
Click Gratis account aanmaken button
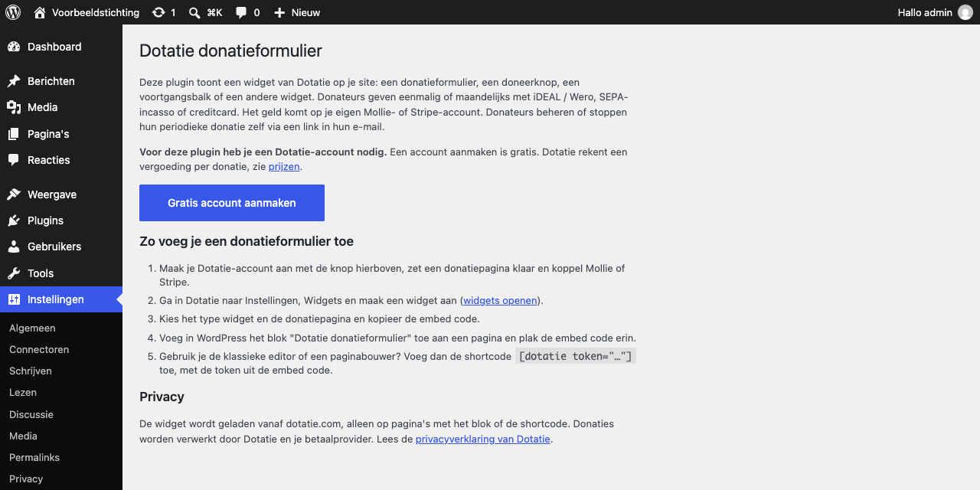tap(232, 203)
